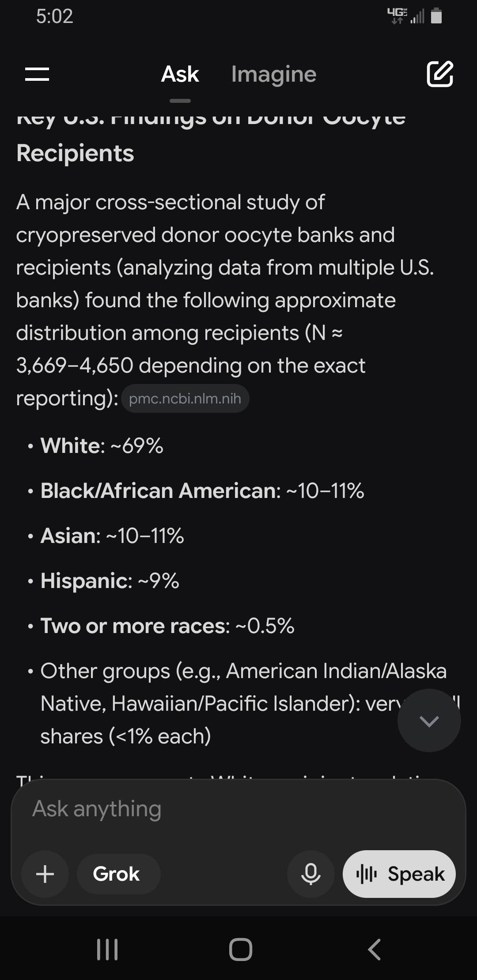This screenshot has height=980, width=477.
Task: Tap the White ~69% bullet
Action: coord(102,445)
